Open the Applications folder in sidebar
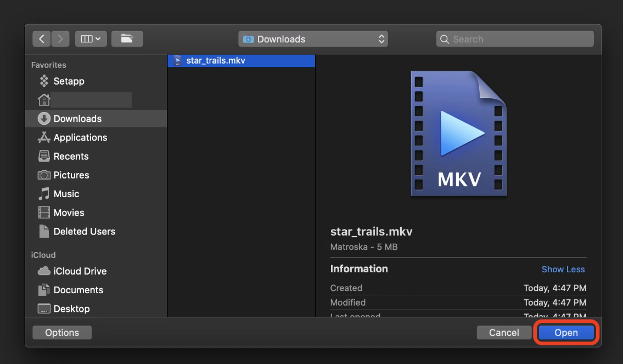 [x=81, y=137]
